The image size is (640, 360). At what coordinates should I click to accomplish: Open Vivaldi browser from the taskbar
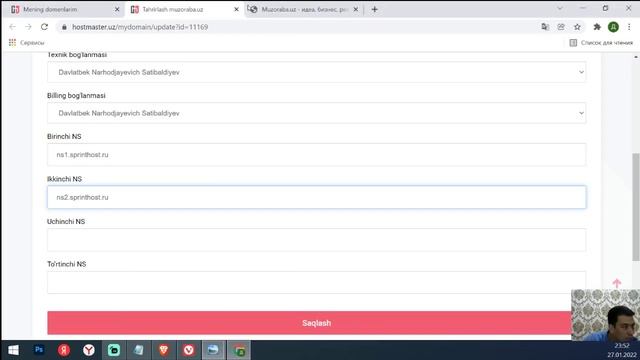point(189,350)
